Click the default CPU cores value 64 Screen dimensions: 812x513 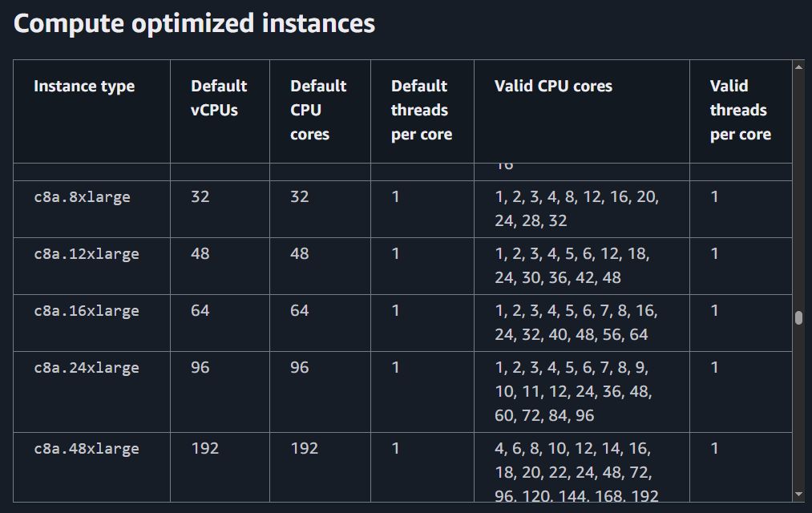tap(300, 311)
